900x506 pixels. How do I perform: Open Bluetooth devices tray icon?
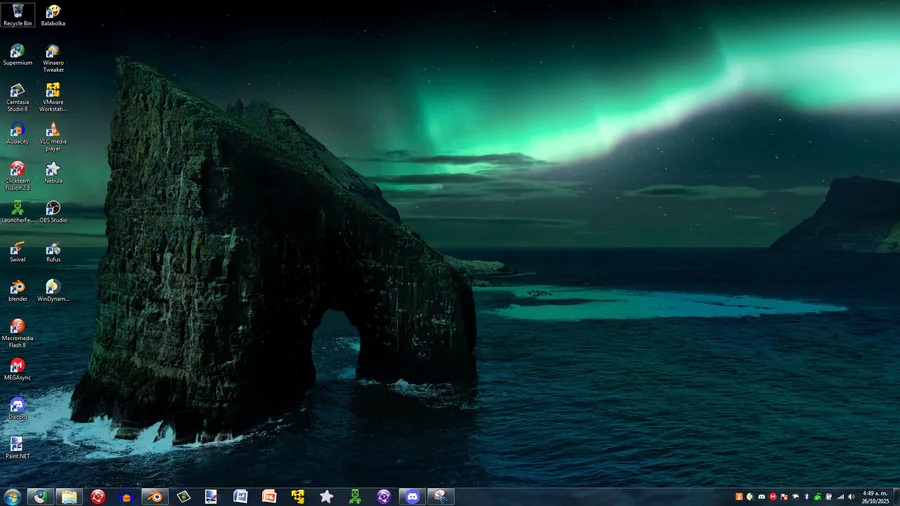pyautogui.click(x=806, y=497)
